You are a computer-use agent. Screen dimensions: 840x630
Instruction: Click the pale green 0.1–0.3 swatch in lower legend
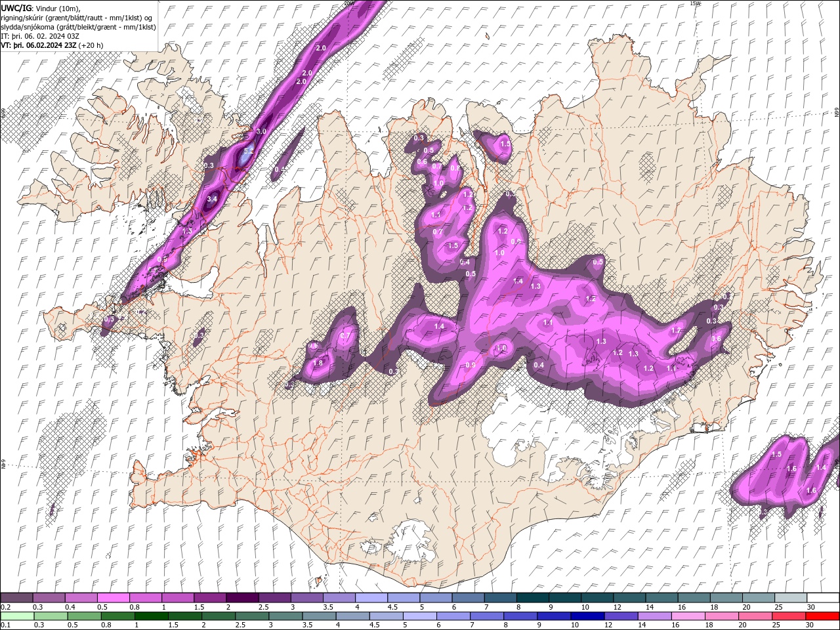coord(16,616)
